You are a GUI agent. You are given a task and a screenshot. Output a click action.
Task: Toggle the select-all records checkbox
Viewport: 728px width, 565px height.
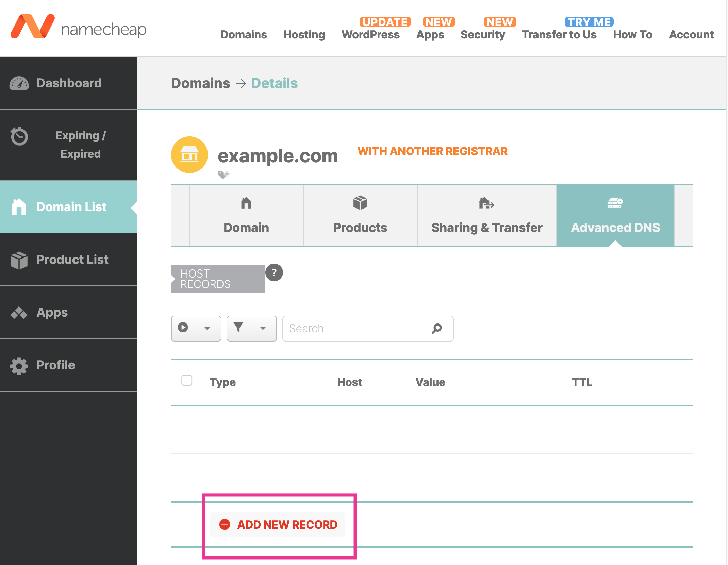(x=187, y=380)
